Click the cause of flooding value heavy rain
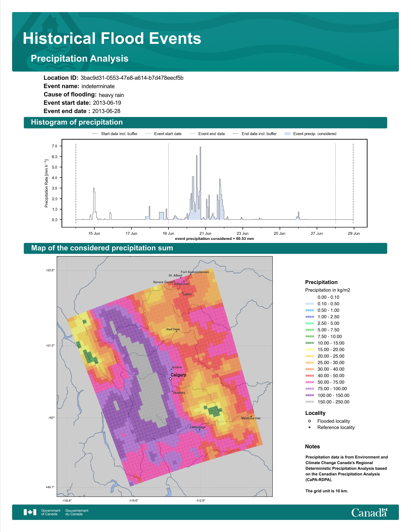This screenshot has width=411, height=532. point(111,95)
